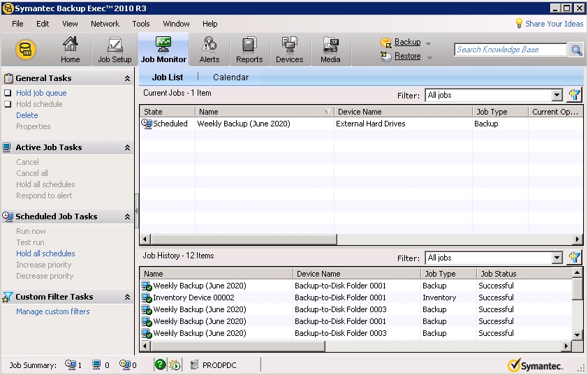
Task: Click the Search Knowledge Base field
Action: [x=510, y=50]
